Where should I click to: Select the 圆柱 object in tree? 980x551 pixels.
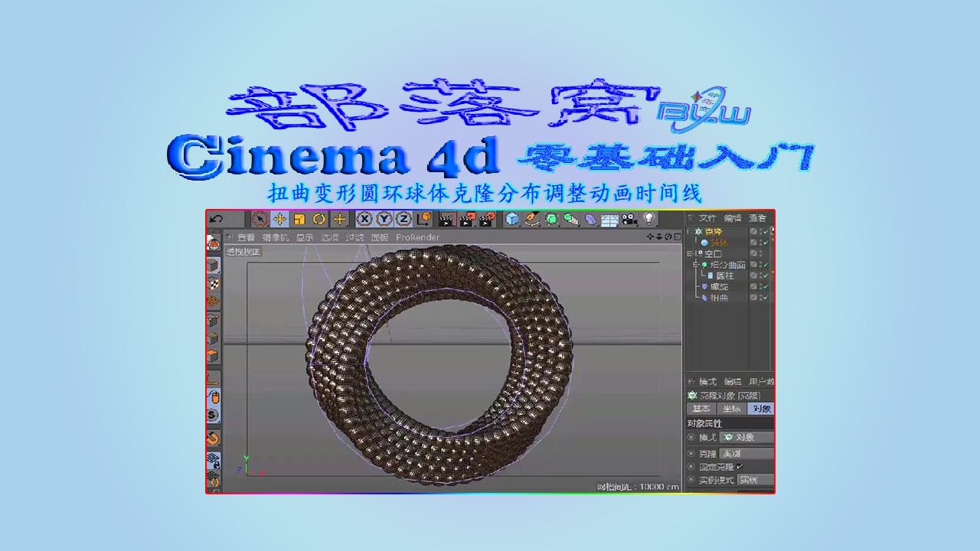(724, 275)
